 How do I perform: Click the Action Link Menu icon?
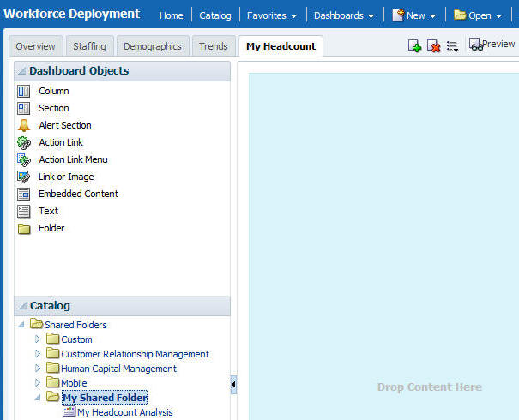point(24,160)
